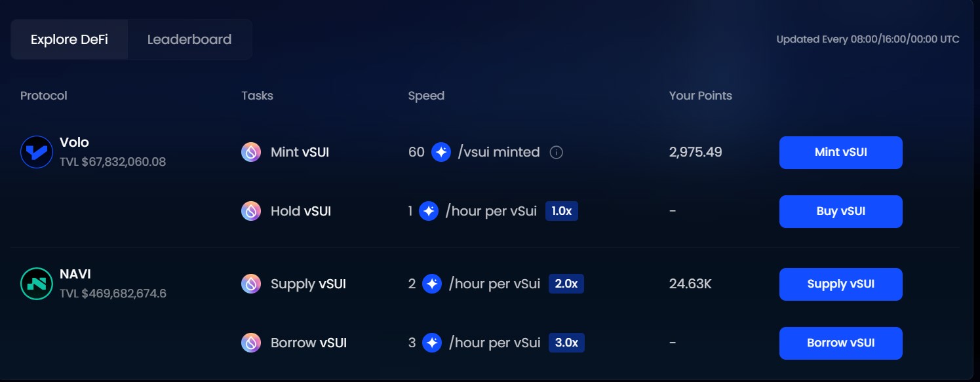This screenshot has width=980, height=382.
Task: Select the Explore DeFi tab
Action: click(x=69, y=39)
